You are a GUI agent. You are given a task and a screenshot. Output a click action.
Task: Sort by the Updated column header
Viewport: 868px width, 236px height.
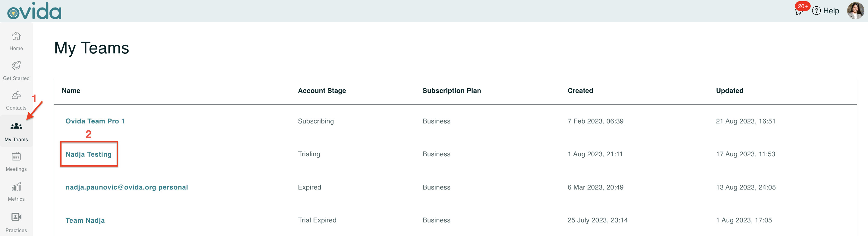730,91
